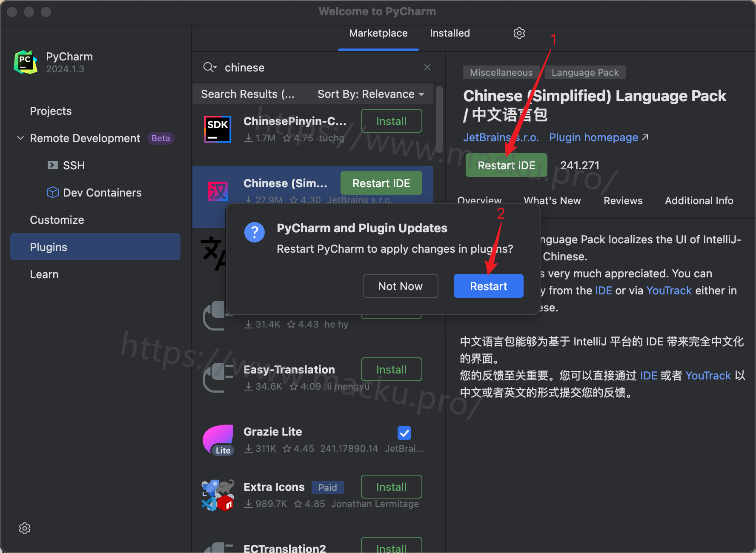Open plugin settings gear beside Installed tab

click(519, 33)
